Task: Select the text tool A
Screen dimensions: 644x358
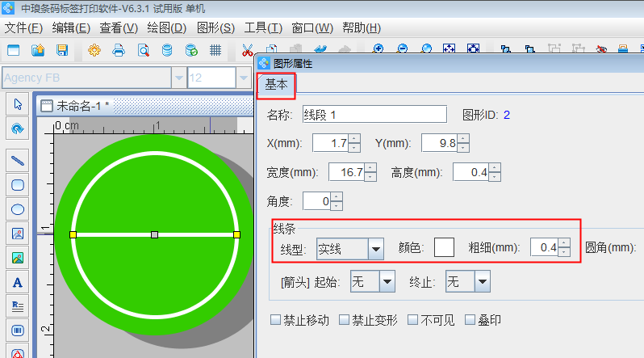Action: point(18,282)
